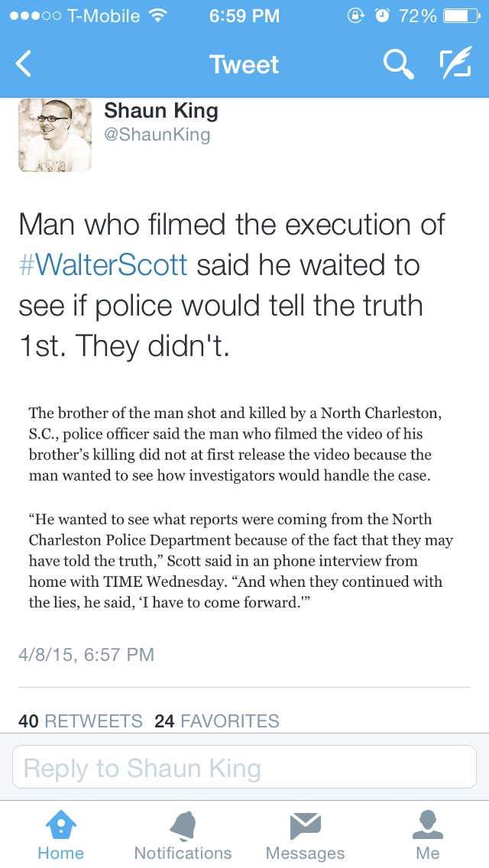Tap the Messages envelope icon
Viewport: 489px width, 868px height.
click(x=305, y=826)
